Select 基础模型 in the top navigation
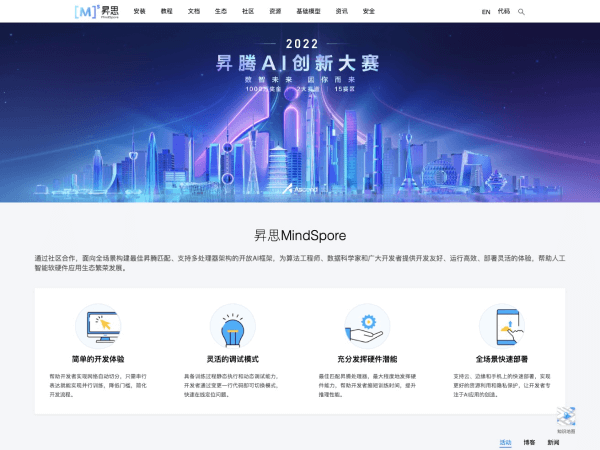 (308, 11)
